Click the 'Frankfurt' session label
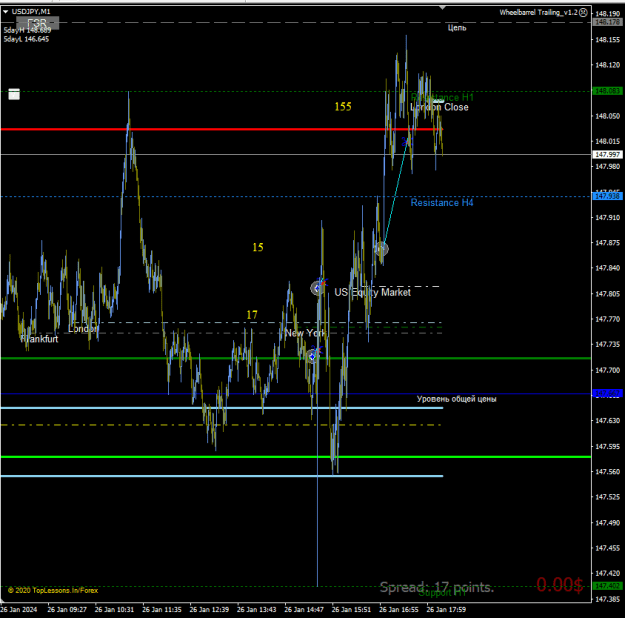The height and width of the screenshot is (618, 625). coord(39,339)
